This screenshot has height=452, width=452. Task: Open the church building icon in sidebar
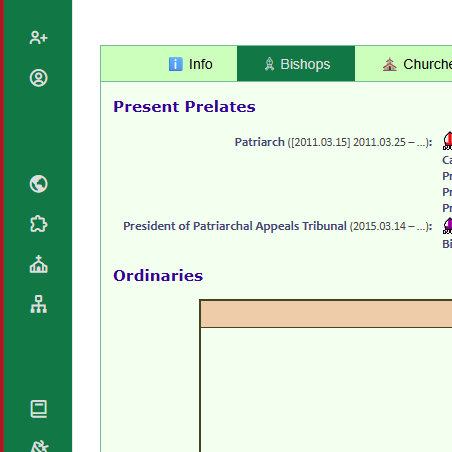(x=39, y=264)
